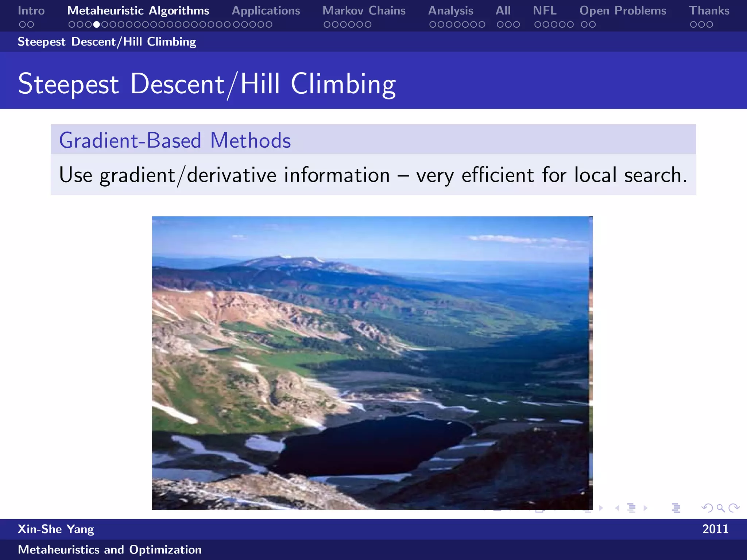Click the filled current-slide dot under Metaheuristic Algorithms
The width and height of the screenshot is (747, 560).
(x=97, y=24)
